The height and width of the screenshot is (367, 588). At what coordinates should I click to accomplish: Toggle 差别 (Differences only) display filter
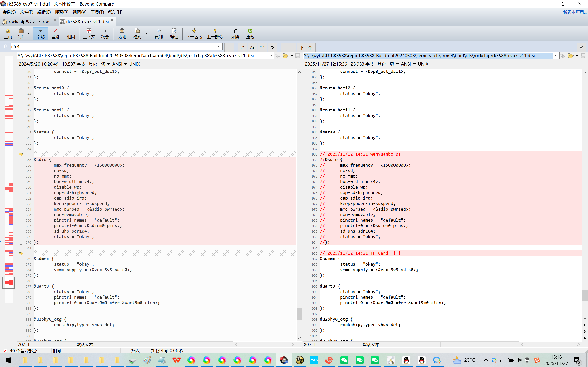pos(55,33)
